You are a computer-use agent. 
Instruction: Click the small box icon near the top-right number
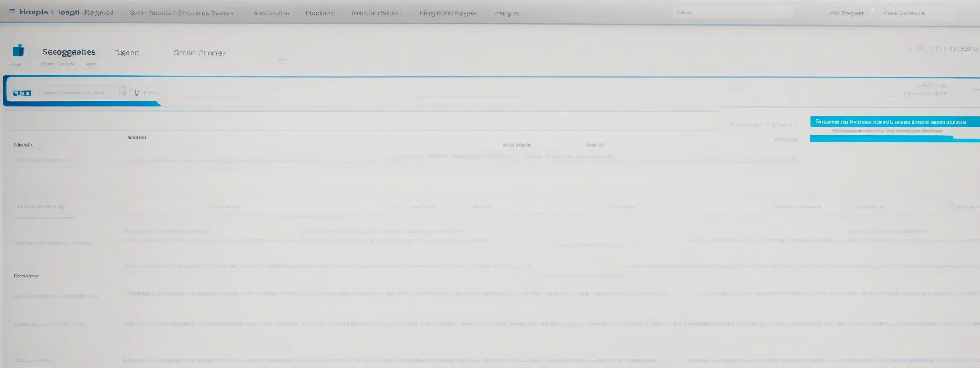pyautogui.click(x=920, y=48)
